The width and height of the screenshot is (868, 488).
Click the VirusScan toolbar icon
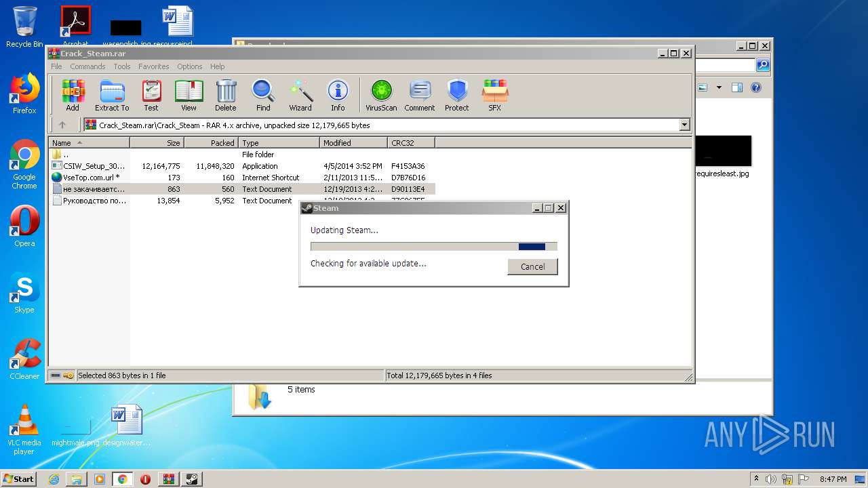pyautogui.click(x=381, y=95)
